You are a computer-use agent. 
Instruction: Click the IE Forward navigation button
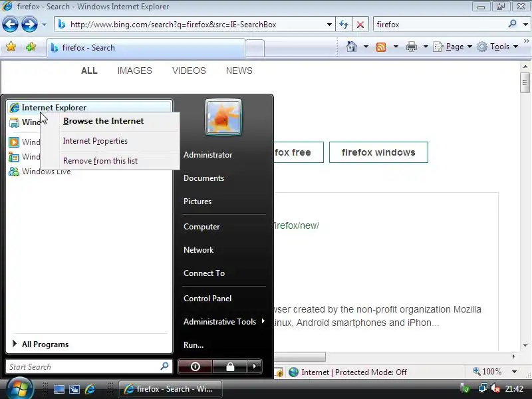pyautogui.click(x=29, y=25)
